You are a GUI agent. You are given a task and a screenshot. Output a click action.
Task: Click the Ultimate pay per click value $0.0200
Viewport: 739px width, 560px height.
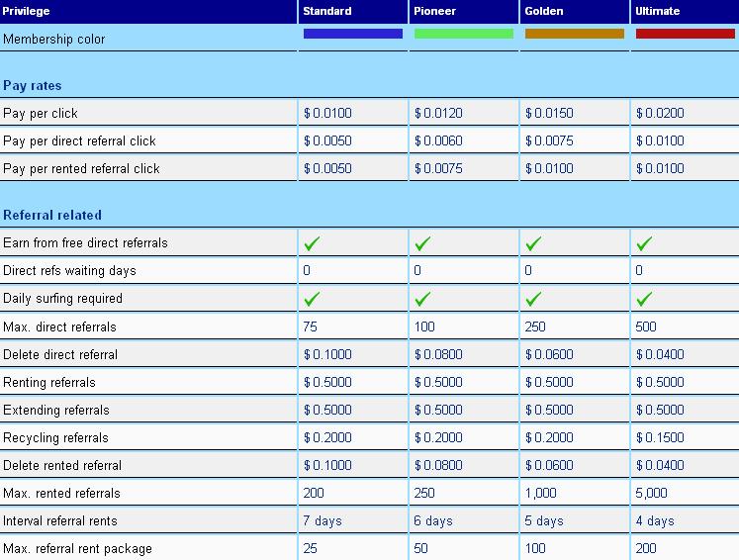(660, 114)
